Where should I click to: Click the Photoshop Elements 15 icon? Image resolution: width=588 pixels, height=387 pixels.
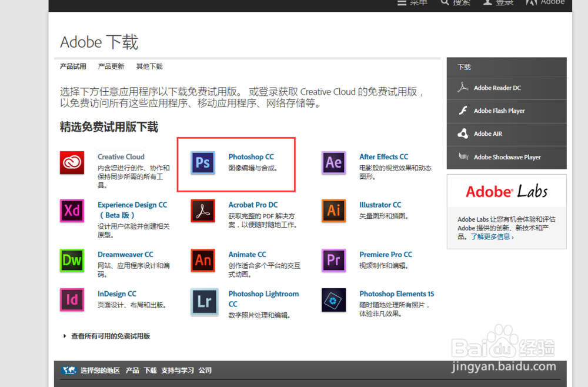coord(334,299)
